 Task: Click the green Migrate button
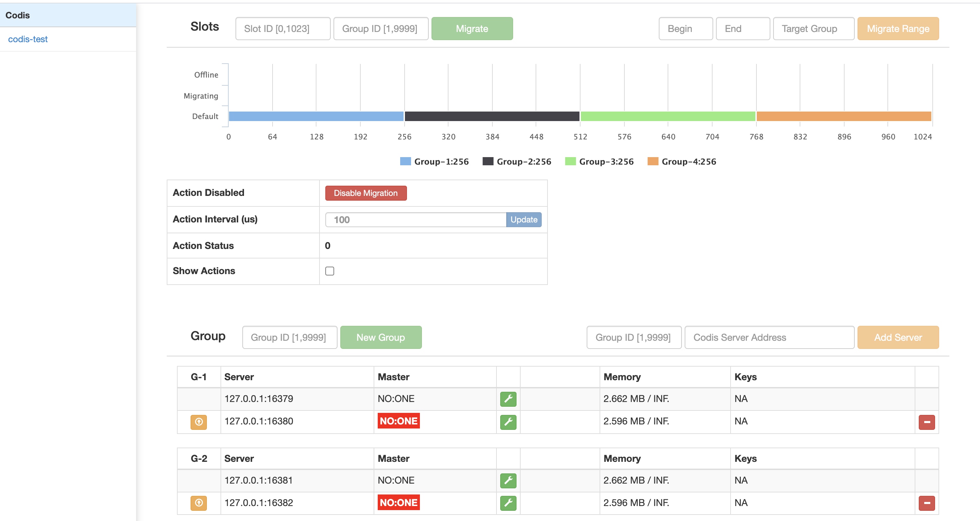coord(472,29)
